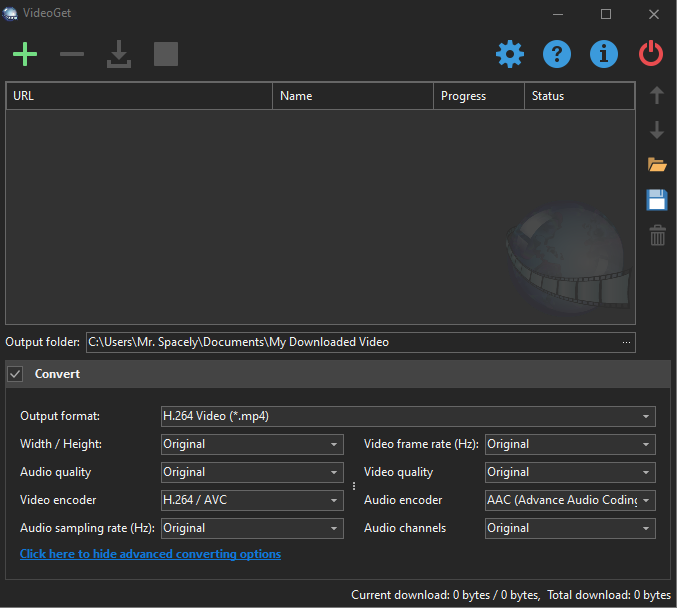Viewport: 677px width, 608px height.
Task: Click the Total download status text
Action: (x=609, y=595)
